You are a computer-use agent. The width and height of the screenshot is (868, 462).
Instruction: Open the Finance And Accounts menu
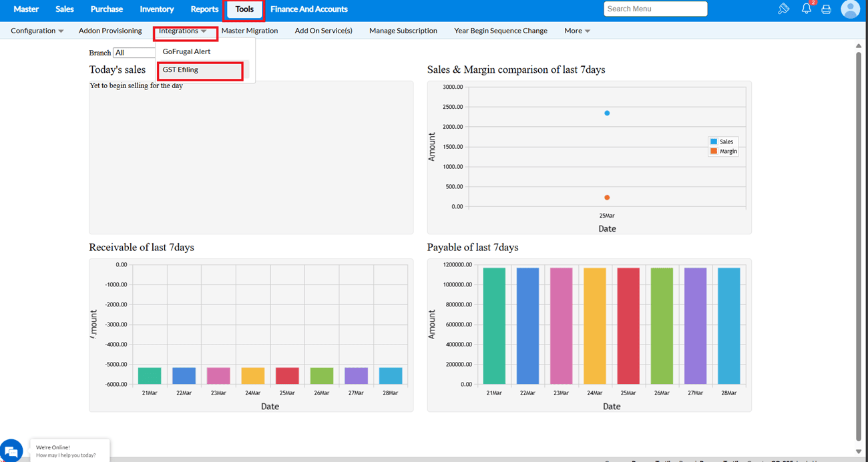tap(308, 9)
